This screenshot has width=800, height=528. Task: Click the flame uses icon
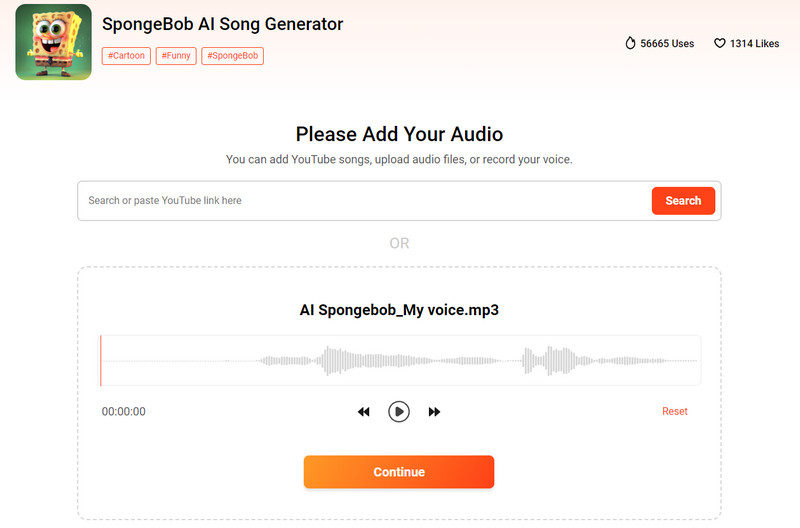point(630,44)
